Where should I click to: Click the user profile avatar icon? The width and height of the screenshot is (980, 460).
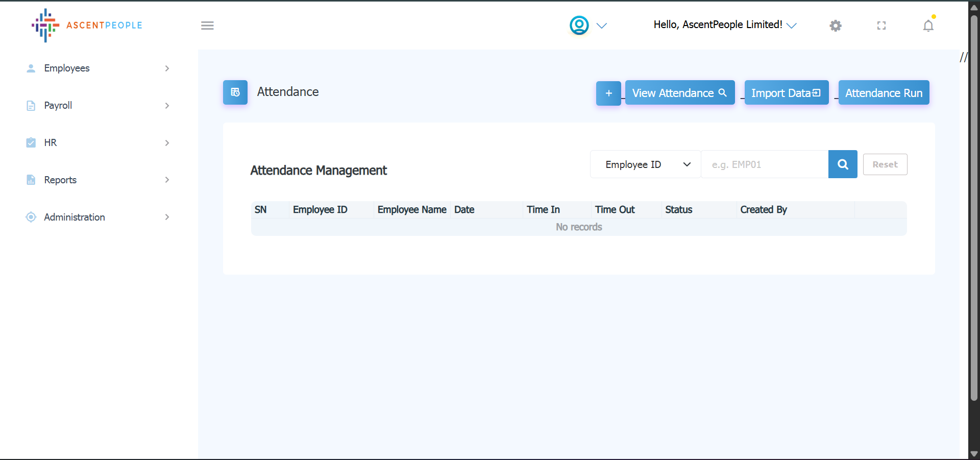[x=579, y=25]
